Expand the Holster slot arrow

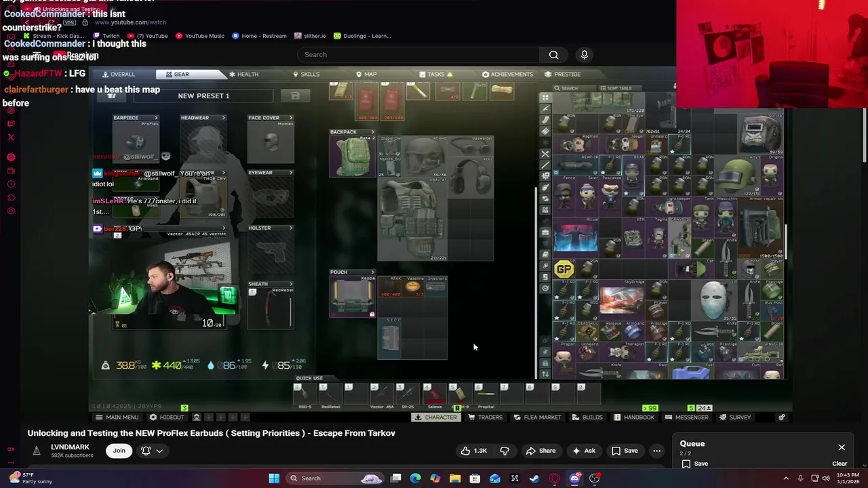(x=291, y=228)
